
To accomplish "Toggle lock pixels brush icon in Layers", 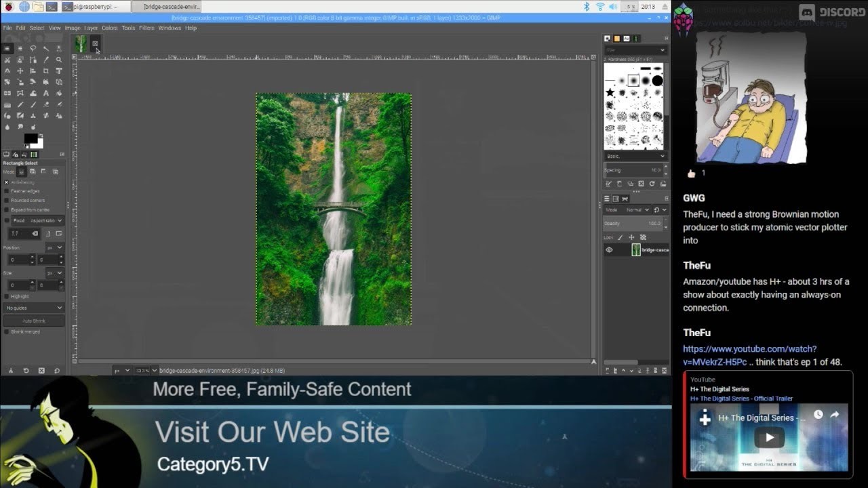I will point(620,237).
